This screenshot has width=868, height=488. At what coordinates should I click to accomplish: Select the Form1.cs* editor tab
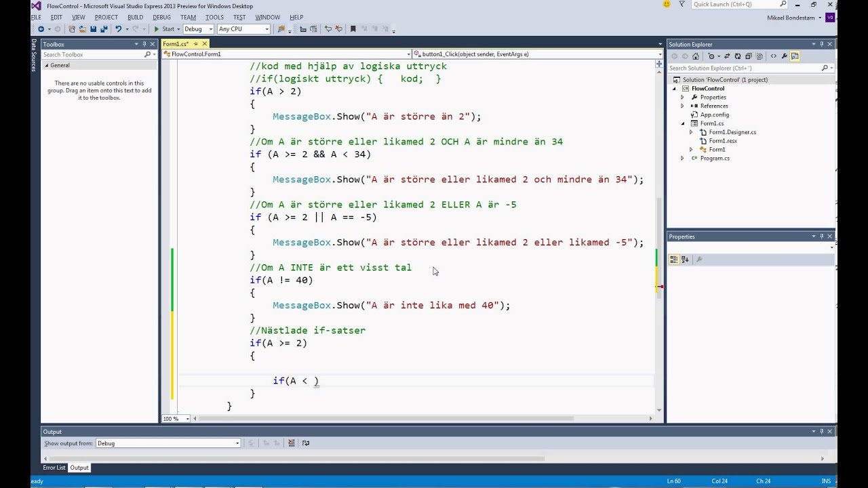click(x=175, y=43)
